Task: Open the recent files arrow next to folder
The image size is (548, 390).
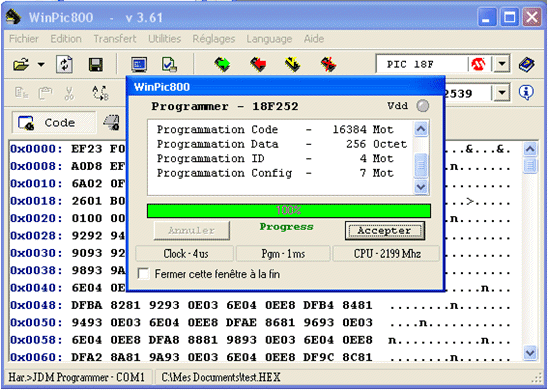Action: click(x=41, y=65)
